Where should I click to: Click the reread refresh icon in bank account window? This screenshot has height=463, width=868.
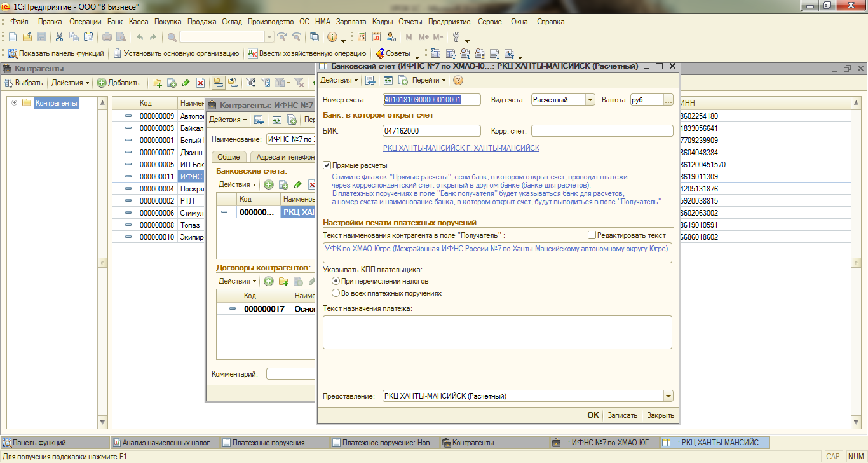(388, 80)
